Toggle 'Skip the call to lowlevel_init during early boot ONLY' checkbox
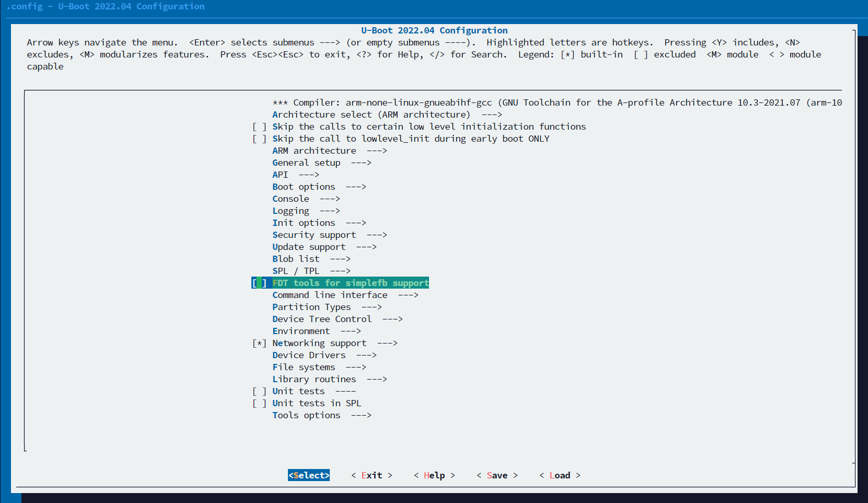 [259, 139]
